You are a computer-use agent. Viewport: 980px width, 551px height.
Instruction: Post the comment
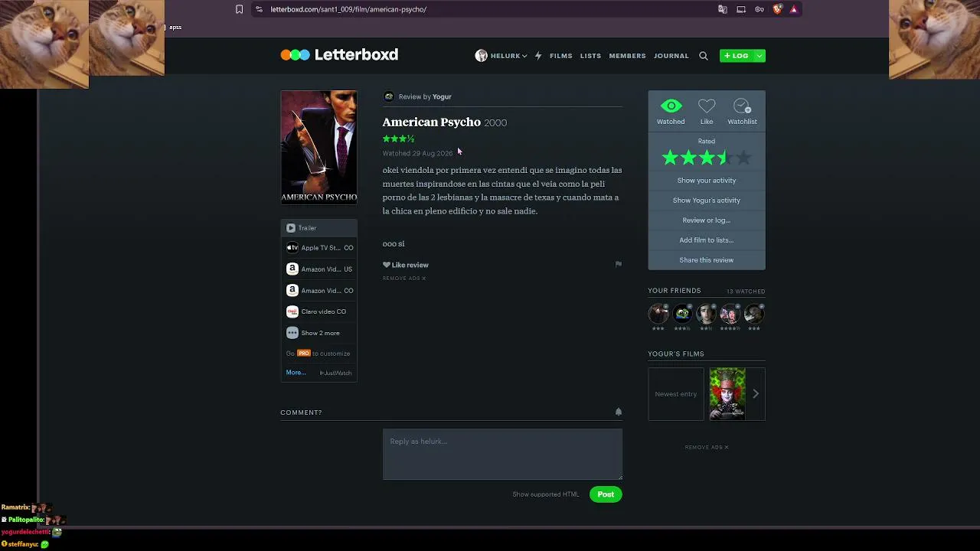tap(606, 494)
